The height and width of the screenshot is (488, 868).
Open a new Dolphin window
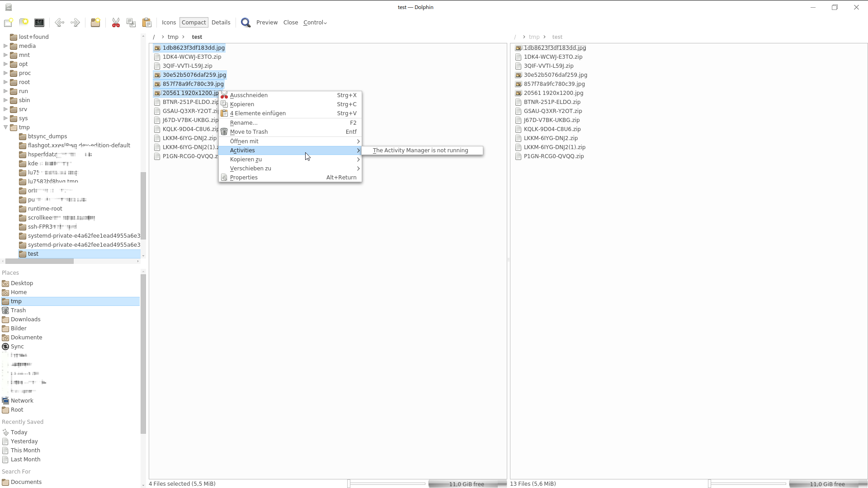coord(8,23)
